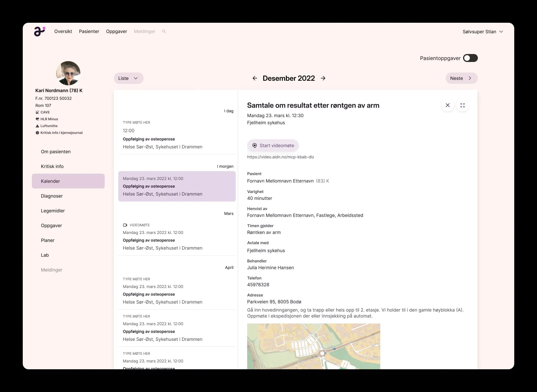
Task: Select Lab in the sidebar
Action: point(68,255)
